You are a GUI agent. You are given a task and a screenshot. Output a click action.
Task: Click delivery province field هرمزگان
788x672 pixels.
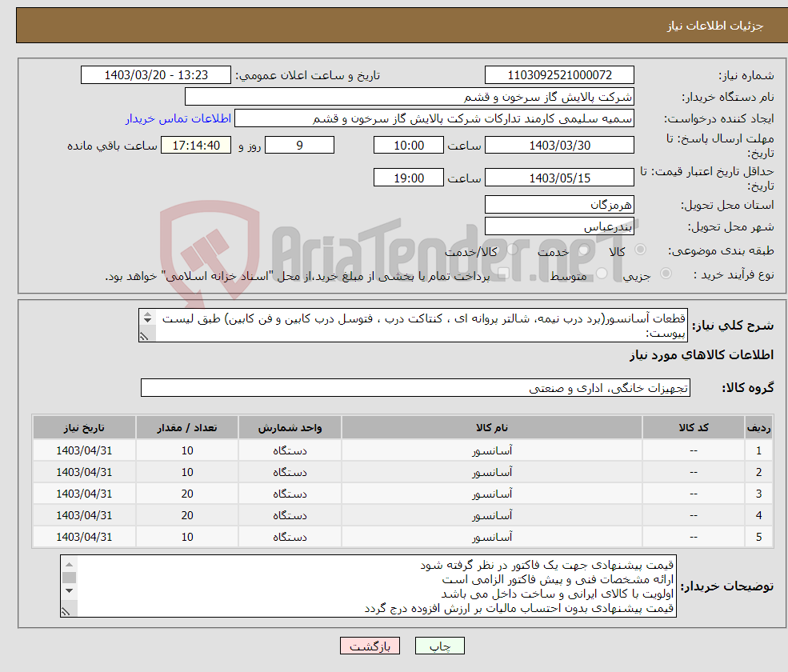(x=559, y=205)
